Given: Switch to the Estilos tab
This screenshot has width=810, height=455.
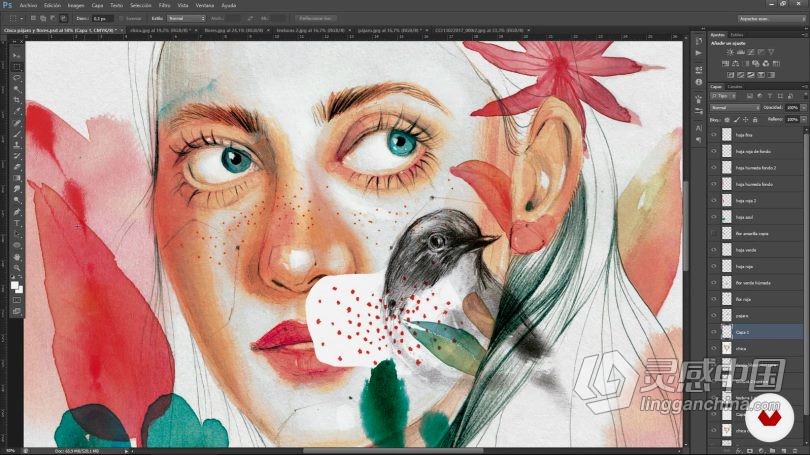Looking at the screenshot, I should tap(737, 35).
